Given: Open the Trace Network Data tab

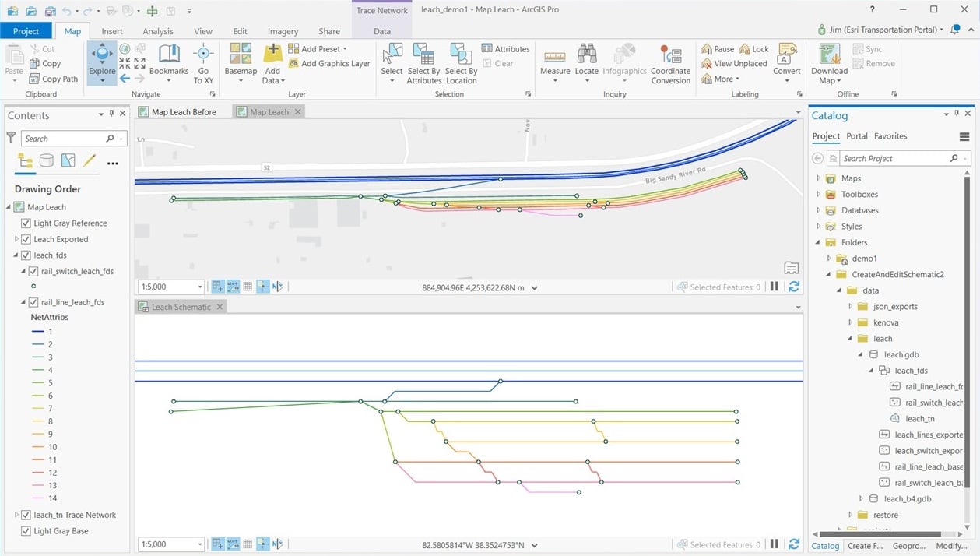Looking at the screenshot, I should 382,31.
